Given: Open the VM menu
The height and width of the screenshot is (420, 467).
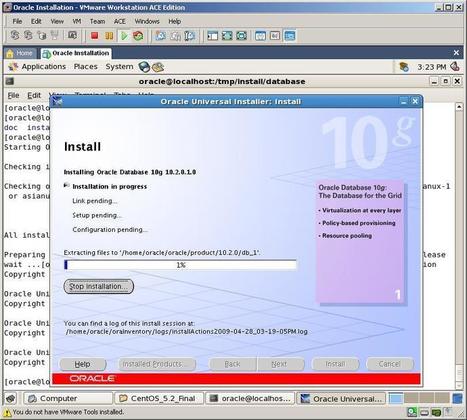Looking at the screenshot, I should (x=77, y=21).
